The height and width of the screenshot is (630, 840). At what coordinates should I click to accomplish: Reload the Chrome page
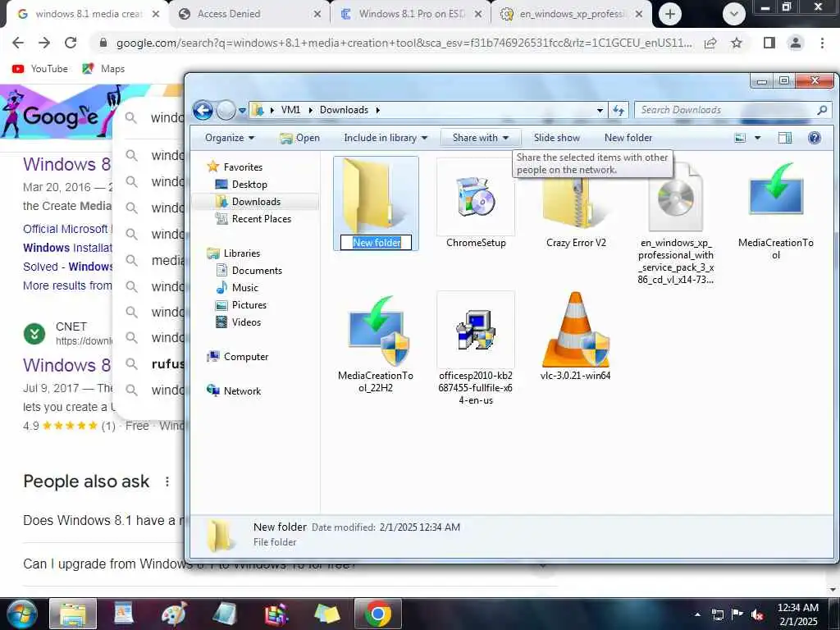click(x=71, y=43)
